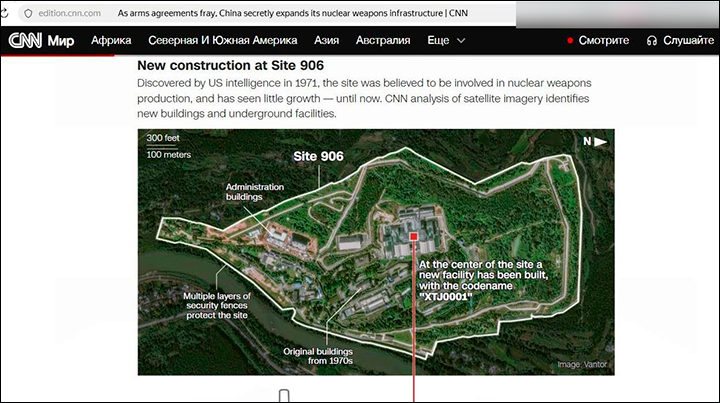The image size is (720, 403).
Task: Open the Мир edition section
Action: click(x=61, y=41)
